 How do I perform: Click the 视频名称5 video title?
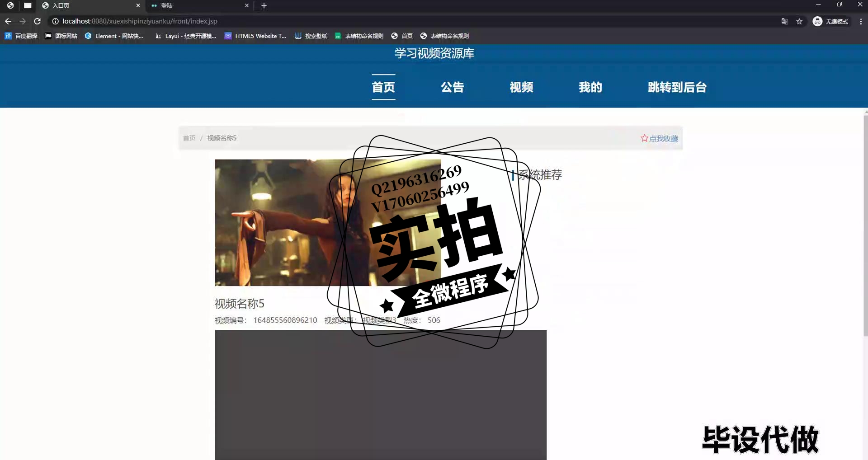(239, 304)
